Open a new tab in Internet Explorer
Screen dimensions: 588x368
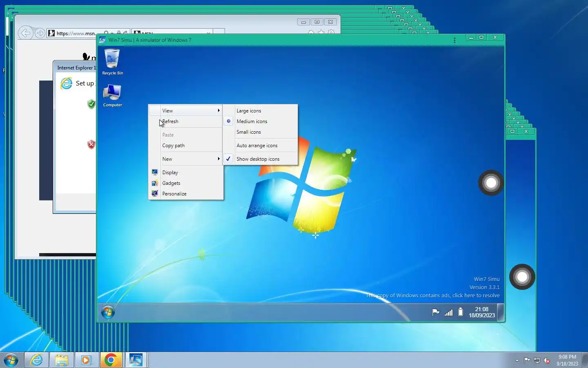point(219,32)
